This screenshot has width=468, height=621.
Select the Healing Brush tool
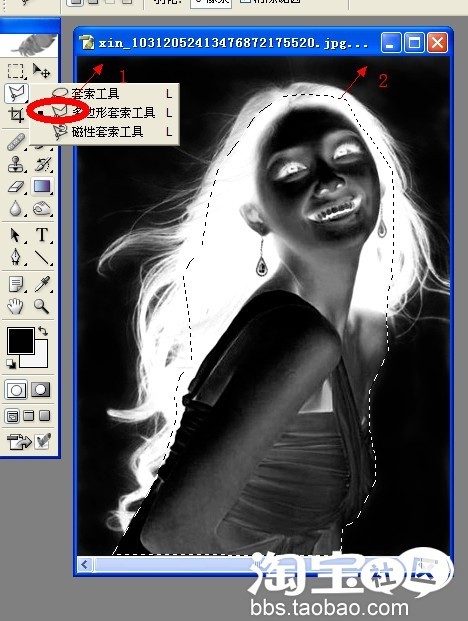coord(16,142)
